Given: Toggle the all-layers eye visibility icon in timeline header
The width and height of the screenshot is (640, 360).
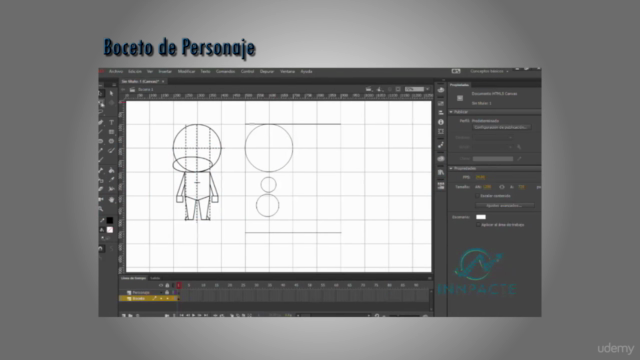Looking at the screenshot, I should coord(161,285).
